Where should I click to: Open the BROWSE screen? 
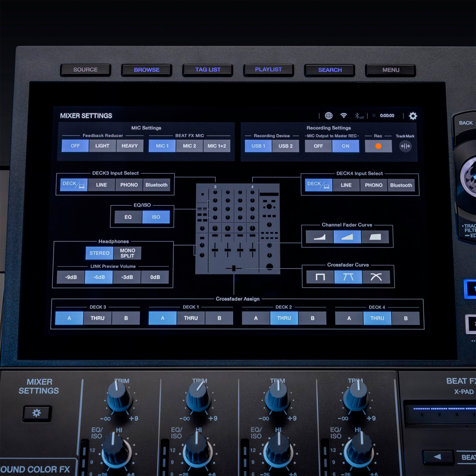coord(146,70)
